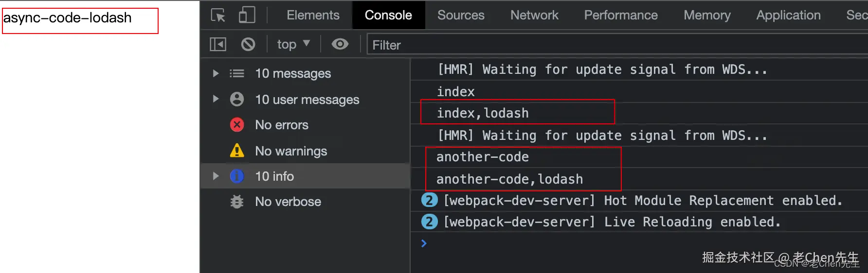The image size is (868, 273).
Task: Switch to the Sources tab
Action: 461,15
